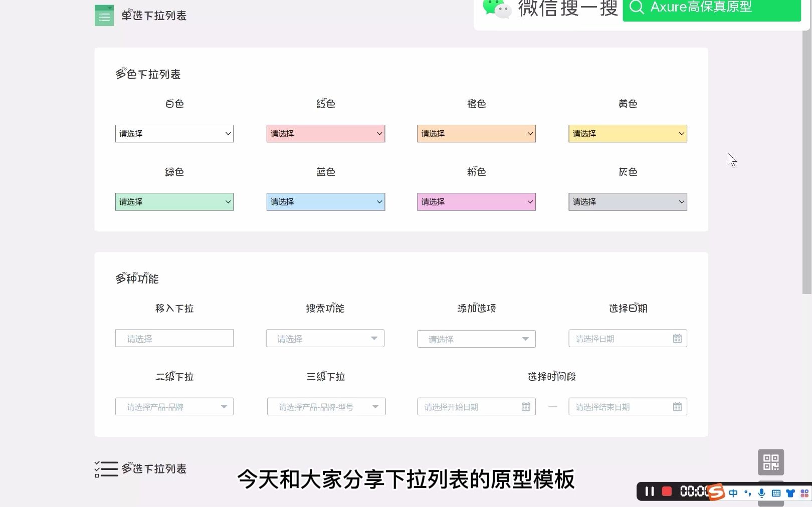Open the green 请选择 dropdown

(x=174, y=202)
